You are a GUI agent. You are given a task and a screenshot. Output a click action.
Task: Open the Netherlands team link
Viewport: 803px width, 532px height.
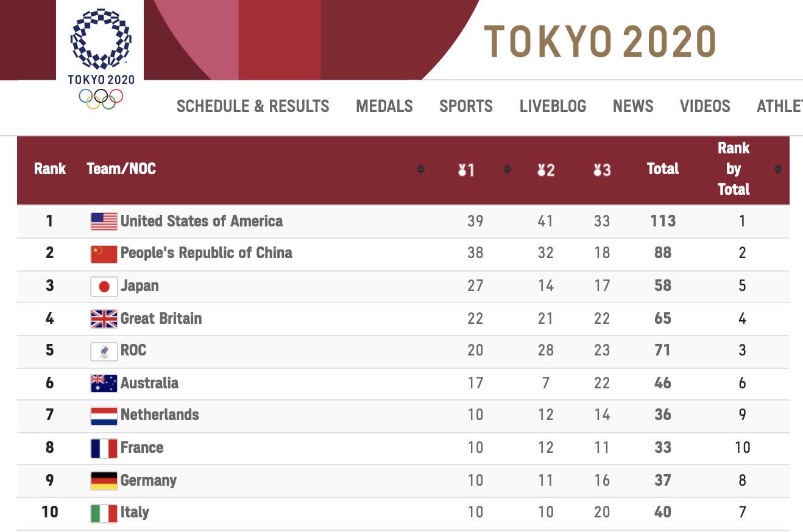pyautogui.click(x=160, y=415)
